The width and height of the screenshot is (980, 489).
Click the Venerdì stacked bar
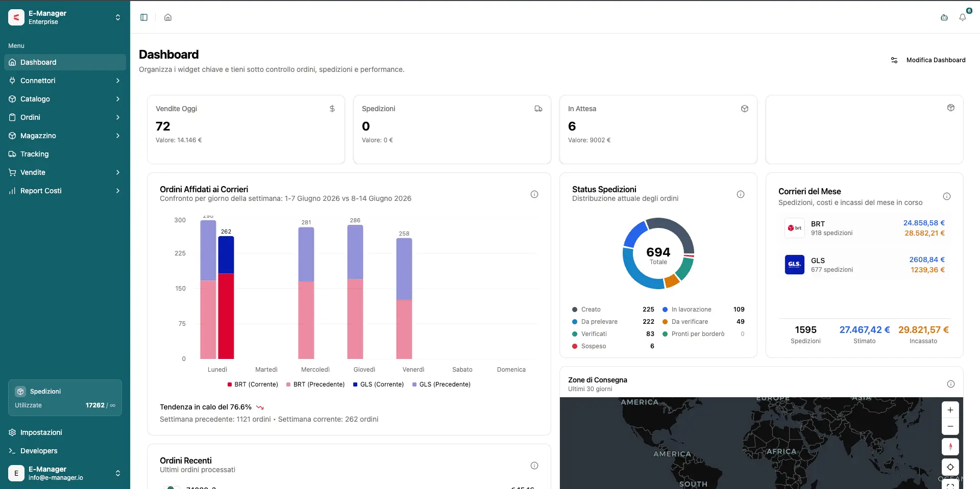pos(404,299)
